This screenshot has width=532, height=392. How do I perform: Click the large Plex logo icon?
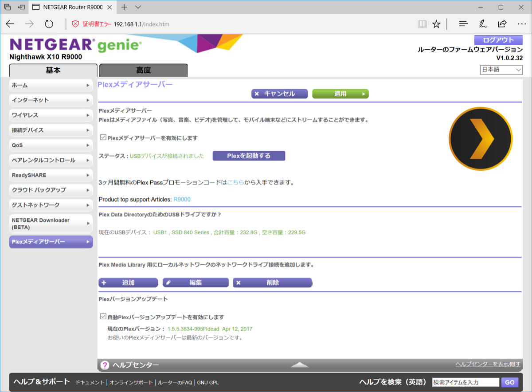coord(481,139)
